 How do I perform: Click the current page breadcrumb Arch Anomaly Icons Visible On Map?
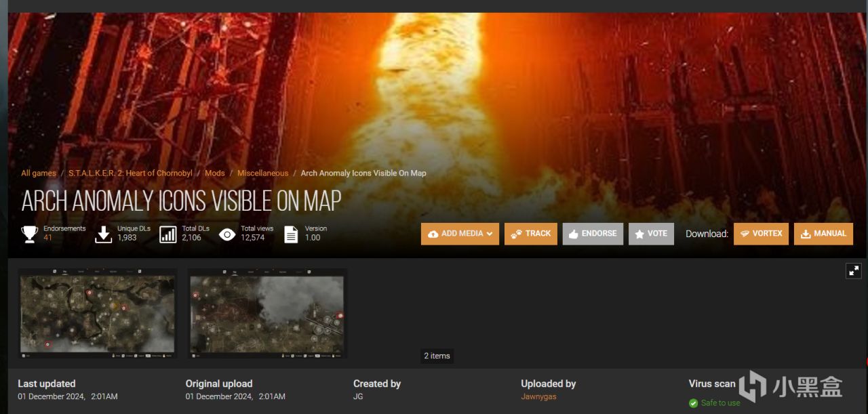pos(363,173)
